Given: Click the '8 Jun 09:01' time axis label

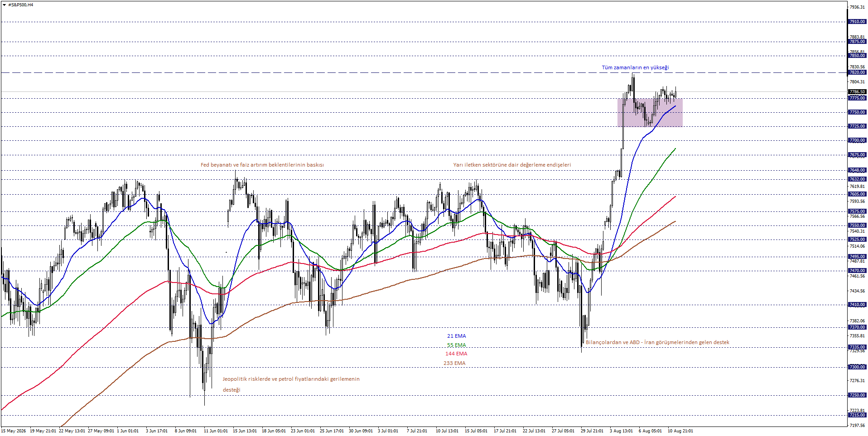Looking at the screenshot, I should (186, 431).
